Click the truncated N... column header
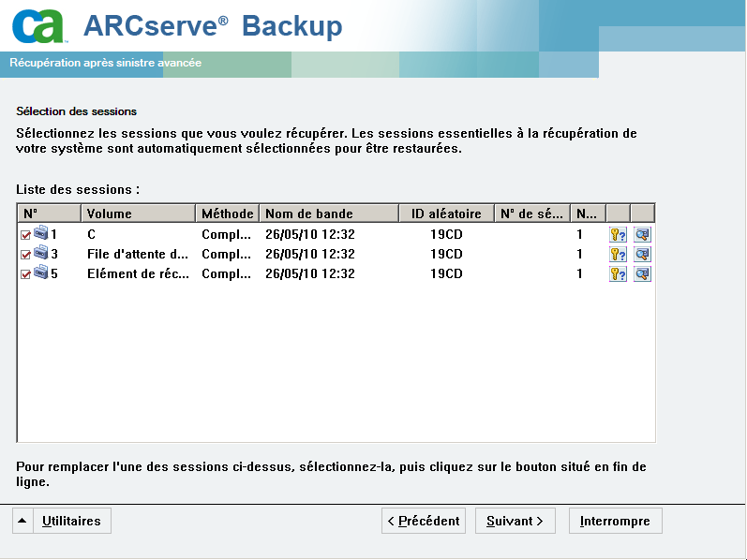This screenshot has height=560, width=747. click(589, 214)
